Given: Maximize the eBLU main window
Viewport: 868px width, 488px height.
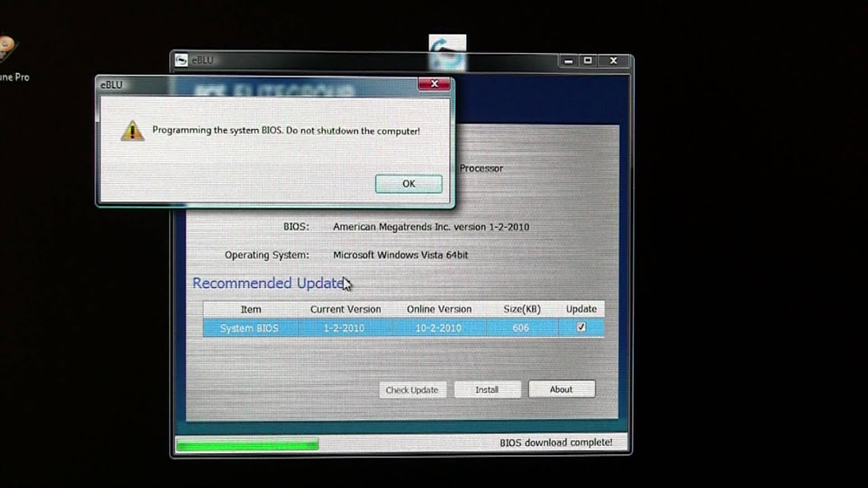Looking at the screenshot, I should (587, 60).
